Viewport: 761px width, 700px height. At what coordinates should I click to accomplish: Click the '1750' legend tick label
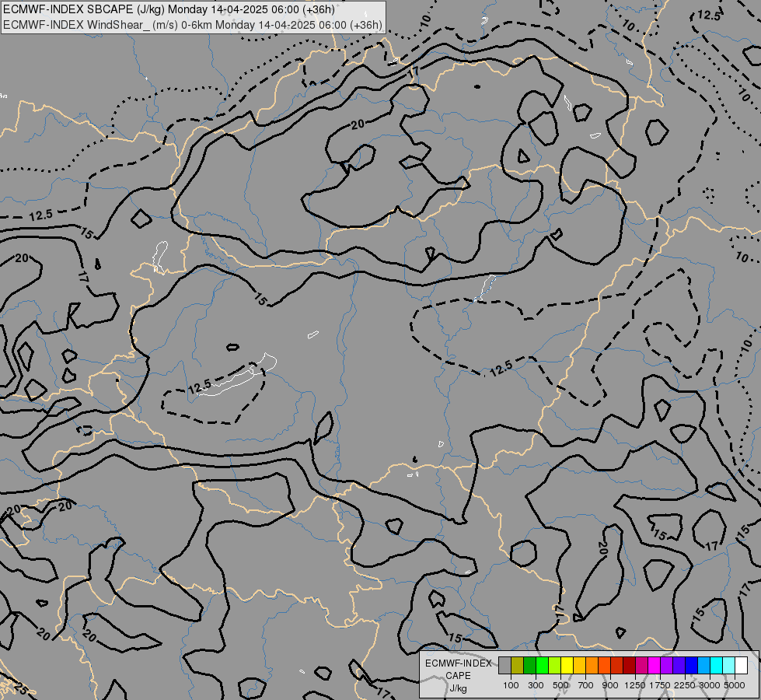tap(660, 685)
